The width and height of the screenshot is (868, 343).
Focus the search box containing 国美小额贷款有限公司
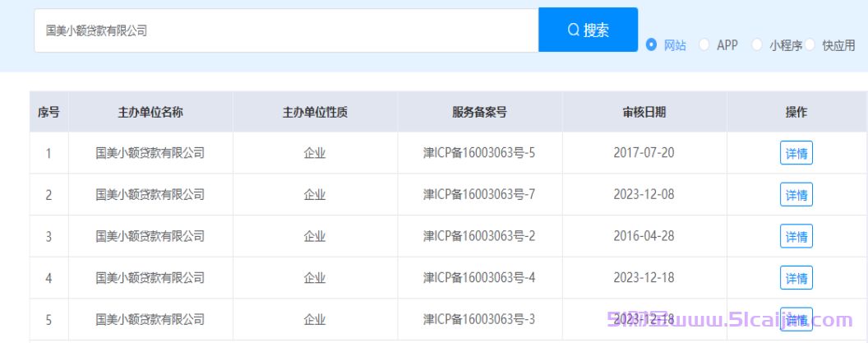286,30
